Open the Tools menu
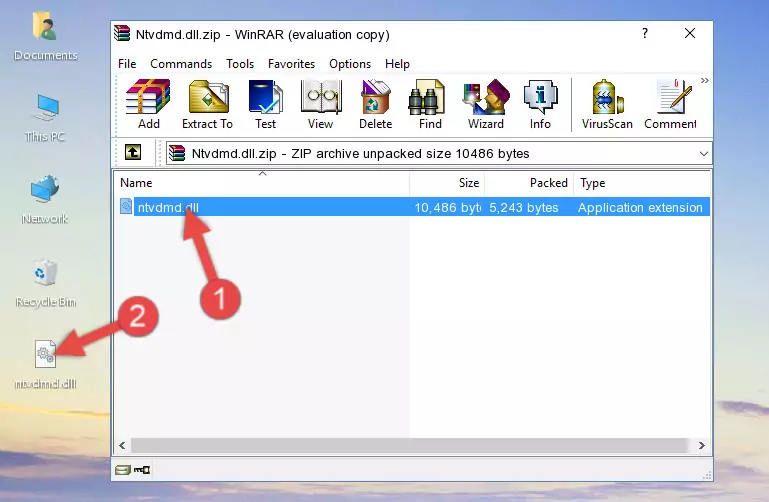The image size is (769, 502). 240,64
